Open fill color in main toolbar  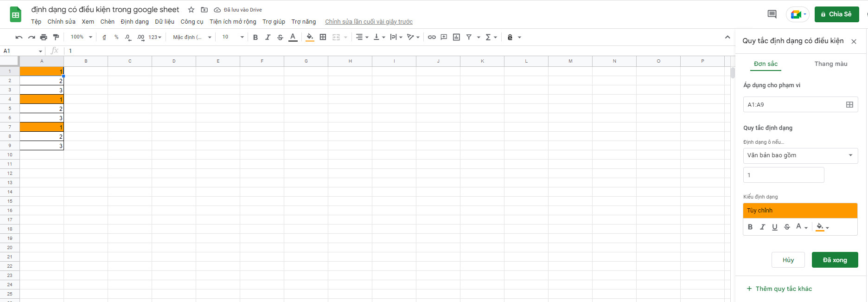(x=310, y=37)
